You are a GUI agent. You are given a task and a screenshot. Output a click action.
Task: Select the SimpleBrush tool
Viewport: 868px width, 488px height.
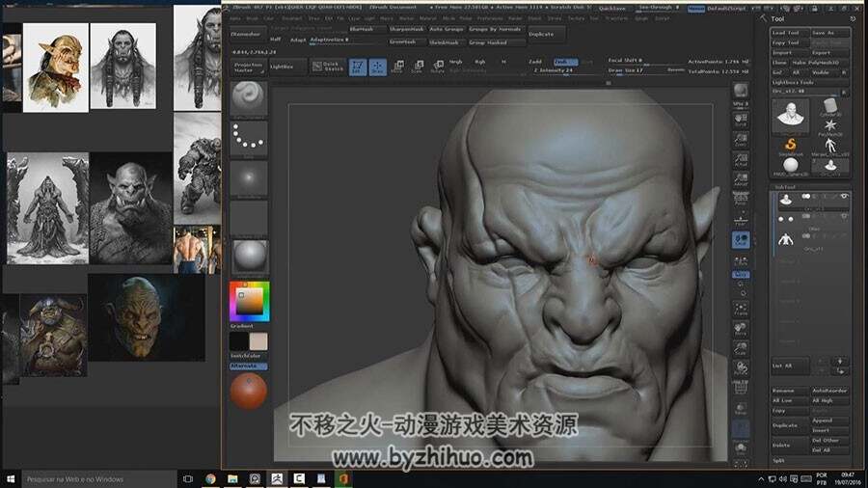[791, 147]
